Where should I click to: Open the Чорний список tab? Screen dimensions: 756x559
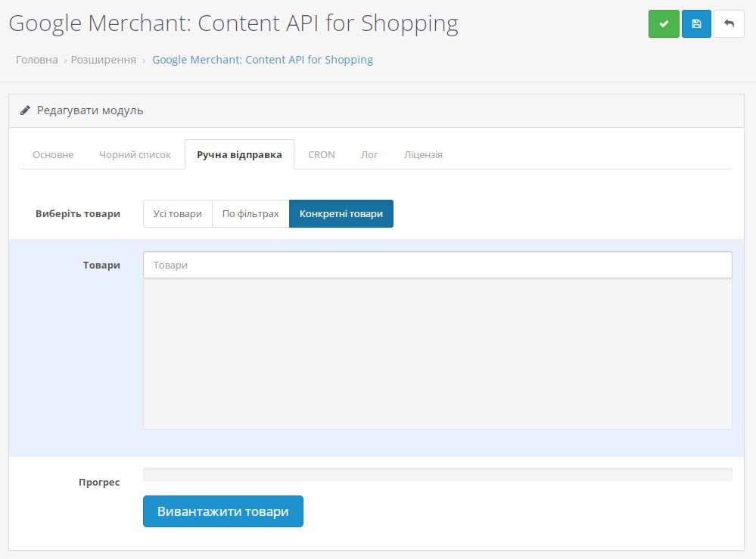134,154
